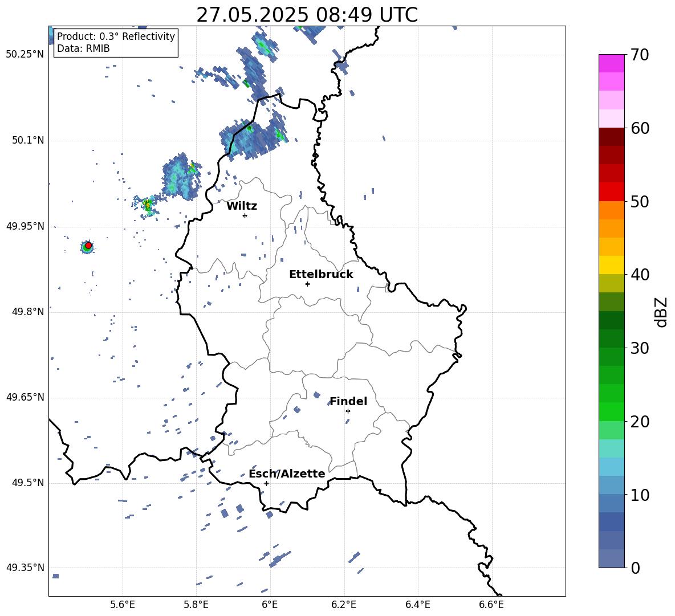Click the colorbar 40 tick label

point(640,275)
